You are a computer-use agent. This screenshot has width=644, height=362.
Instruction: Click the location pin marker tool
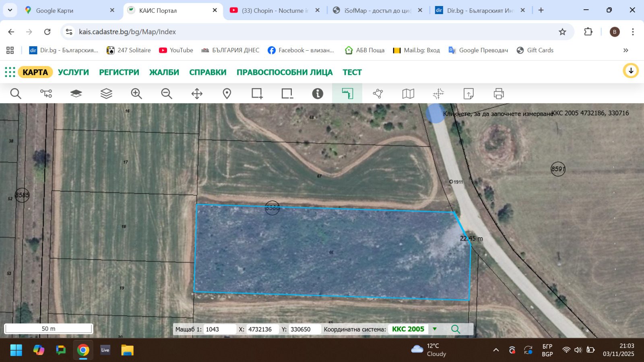pos(227,94)
